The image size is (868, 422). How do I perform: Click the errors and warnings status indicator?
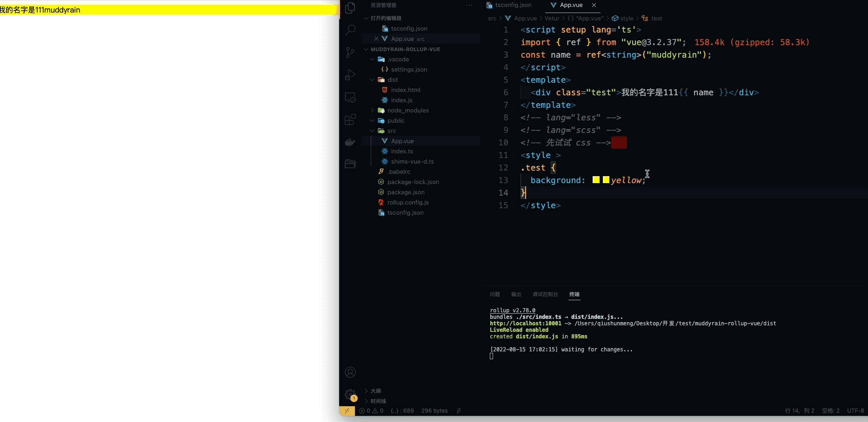click(x=371, y=411)
